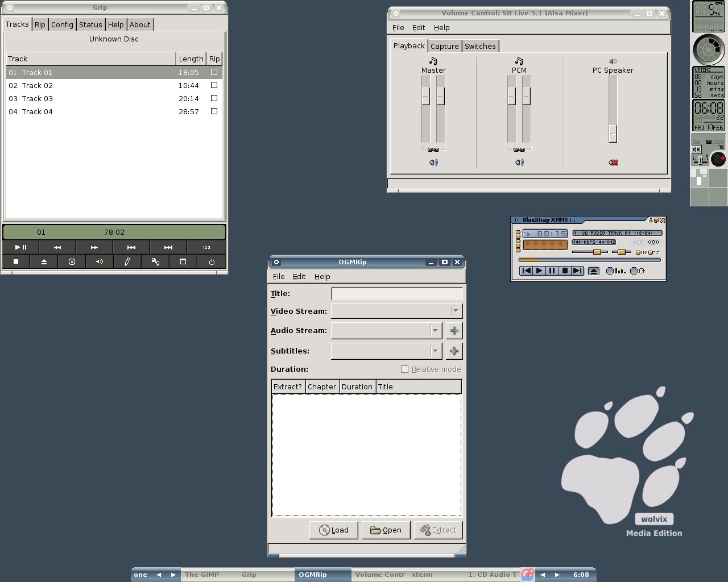Click the rewind button in Grip
Viewport: 728px width, 582px height.
57,247
